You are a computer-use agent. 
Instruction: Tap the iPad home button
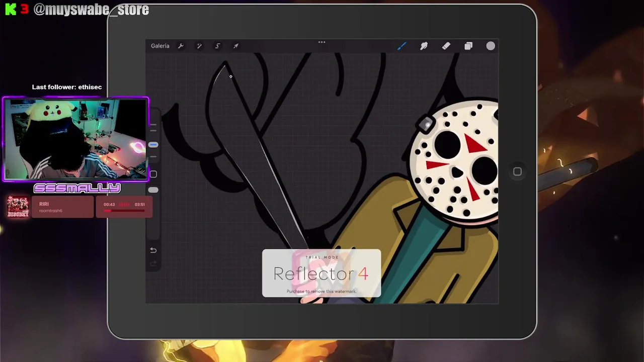click(x=517, y=171)
